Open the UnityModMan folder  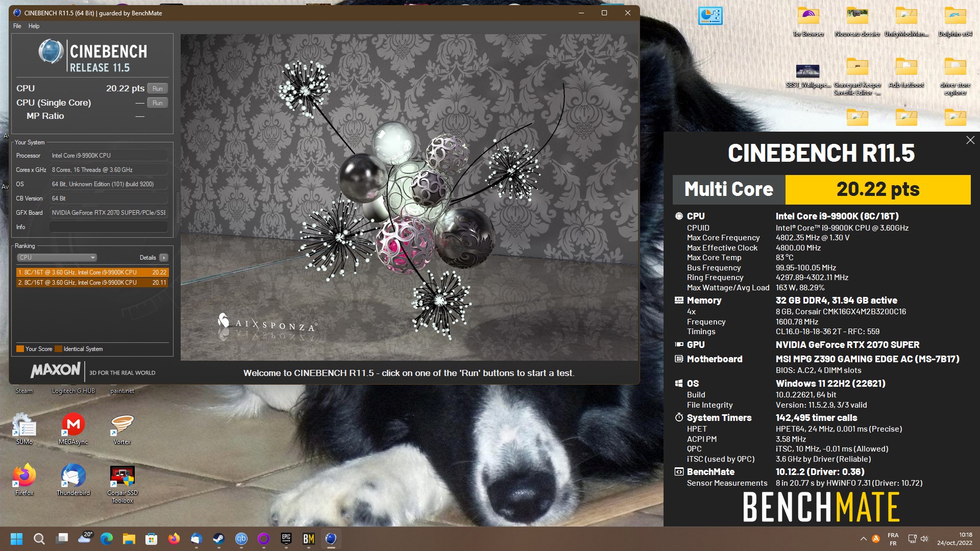(906, 21)
